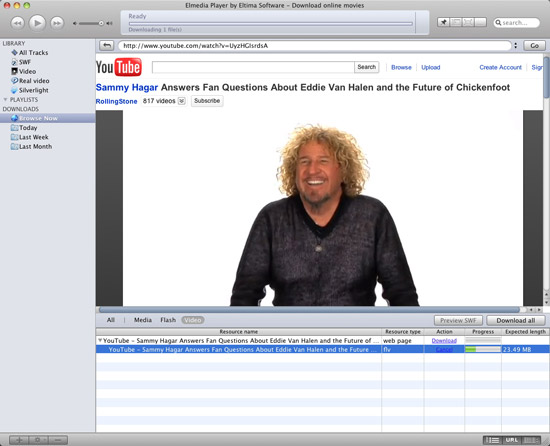Open the gear actions menu
The image size is (550, 446).
coord(39,440)
